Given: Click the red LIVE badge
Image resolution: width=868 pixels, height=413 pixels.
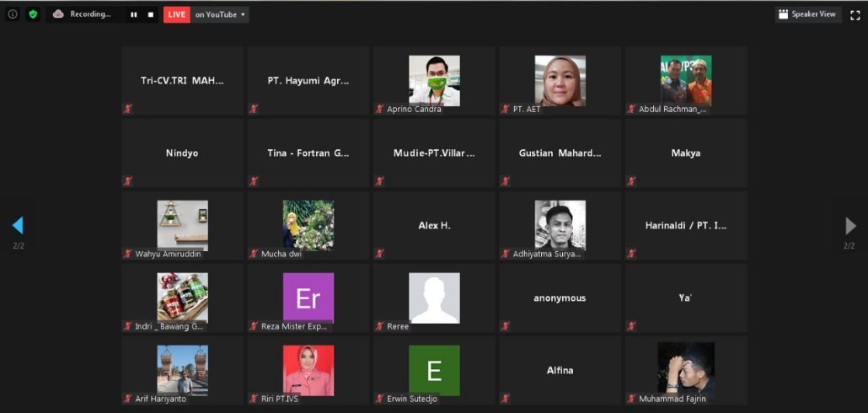Looking at the screenshot, I should tap(177, 14).
